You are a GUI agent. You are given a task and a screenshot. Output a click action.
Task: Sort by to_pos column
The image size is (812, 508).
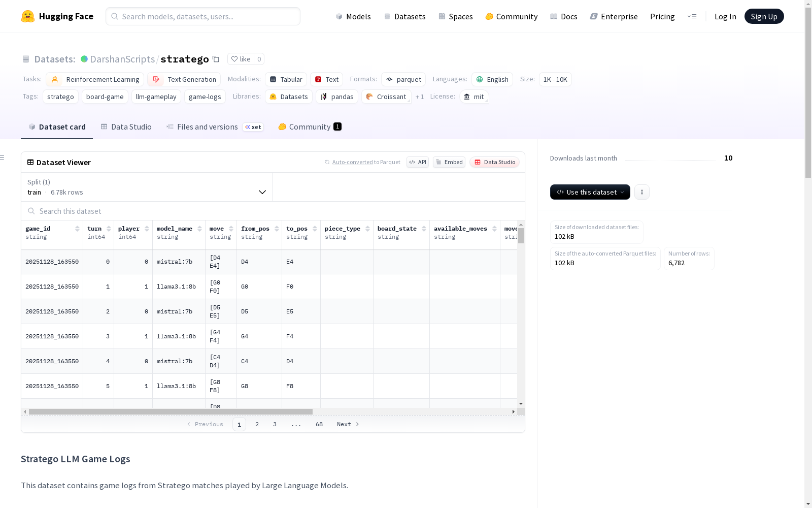pyautogui.click(x=315, y=229)
